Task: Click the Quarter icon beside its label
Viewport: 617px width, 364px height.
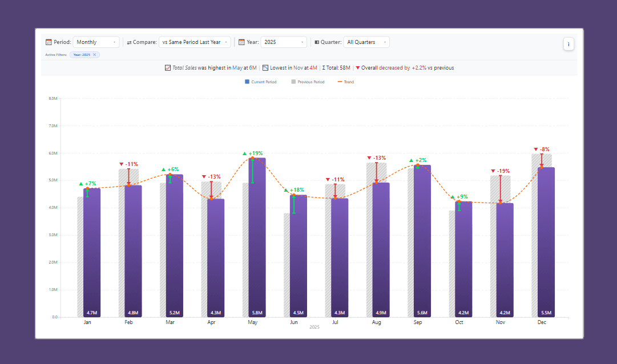Action: 317,42
